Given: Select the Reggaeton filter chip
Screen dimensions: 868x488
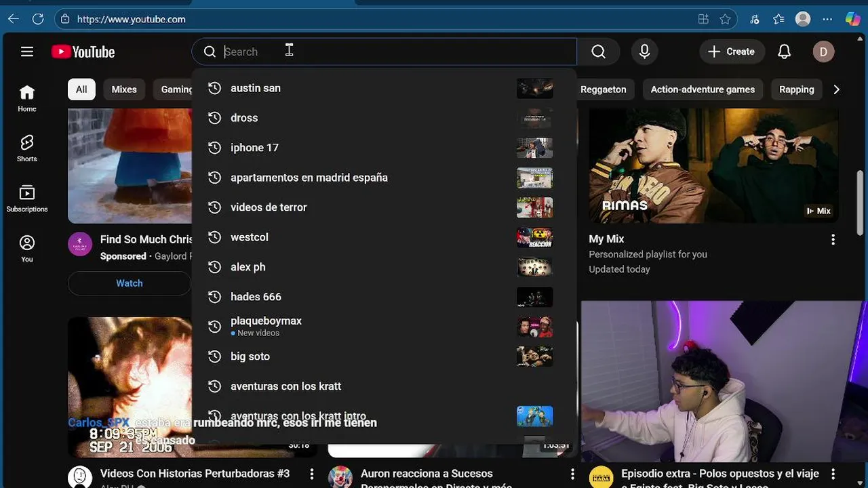Looking at the screenshot, I should point(603,89).
